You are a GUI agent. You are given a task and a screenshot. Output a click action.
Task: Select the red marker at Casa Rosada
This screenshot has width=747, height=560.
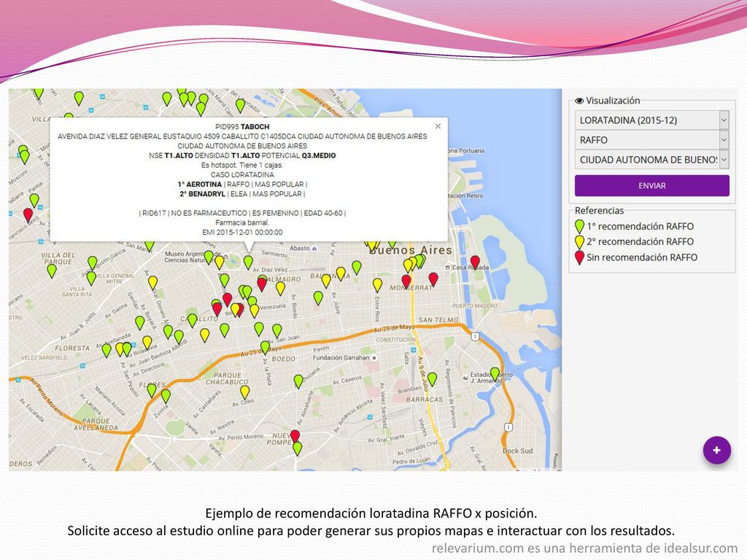pyautogui.click(x=475, y=262)
